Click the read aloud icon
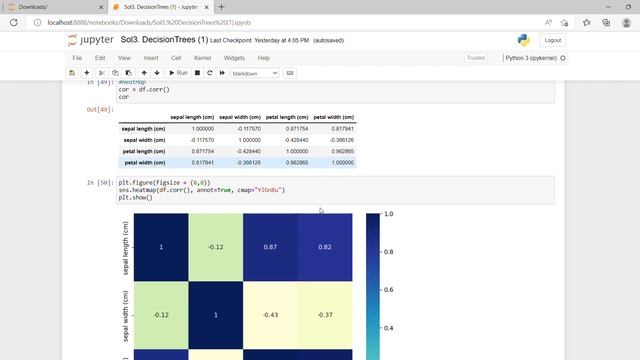Image resolution: width=640 pixels, height=360 pixels. [x=548, y=22]
